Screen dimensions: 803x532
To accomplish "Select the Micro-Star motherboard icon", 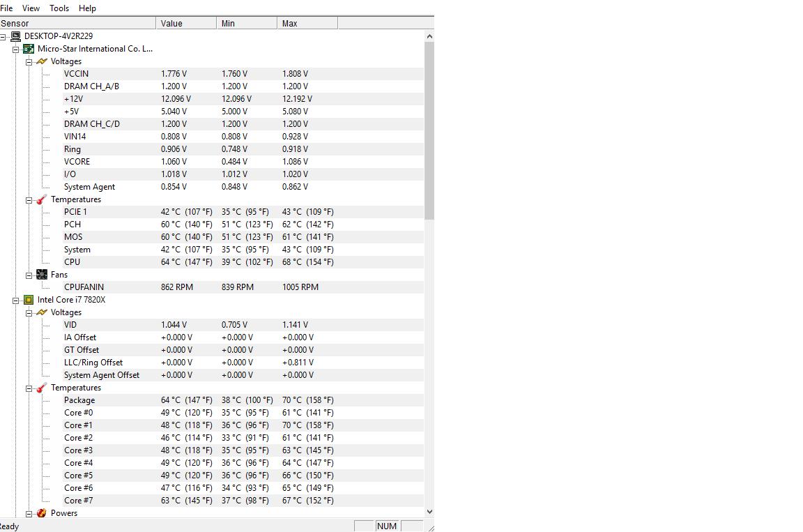I will (x=29, y=49).
